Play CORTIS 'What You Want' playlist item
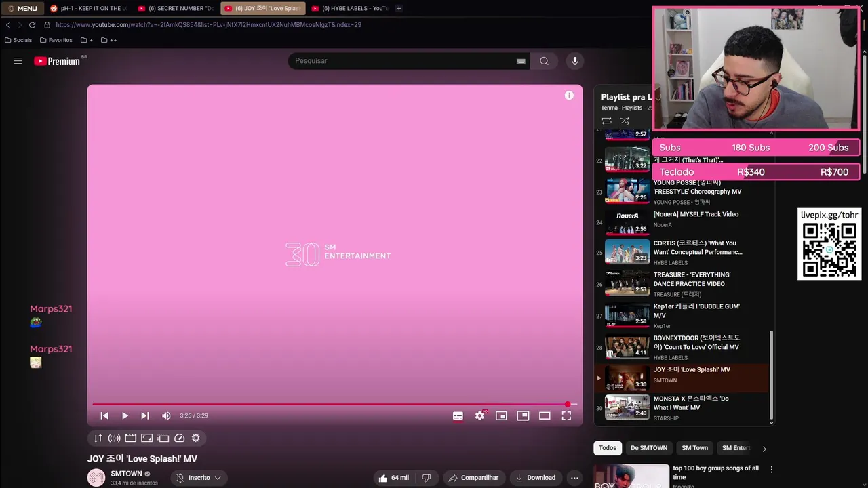The height and width of the screenshot is (488, 868). tap(682, 252)
